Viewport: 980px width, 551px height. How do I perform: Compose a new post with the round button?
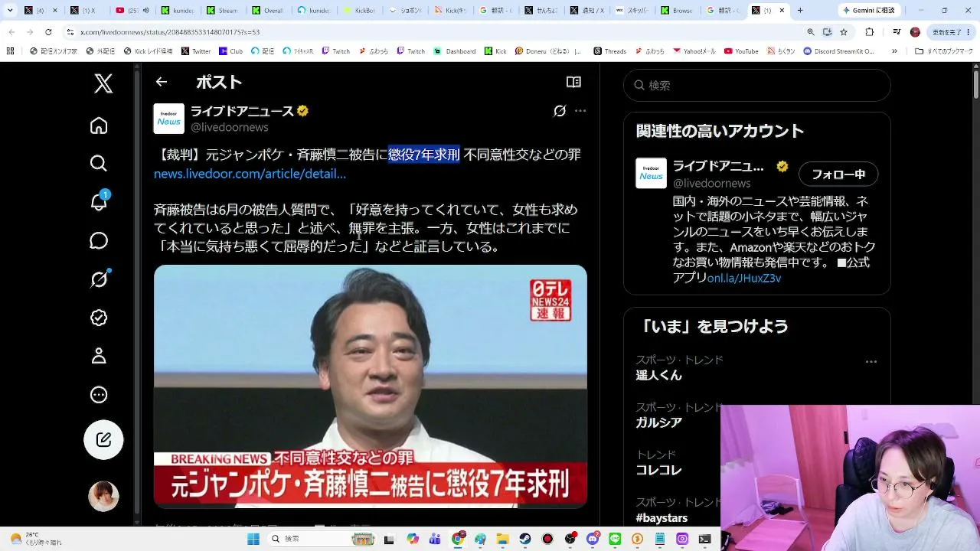103,440
